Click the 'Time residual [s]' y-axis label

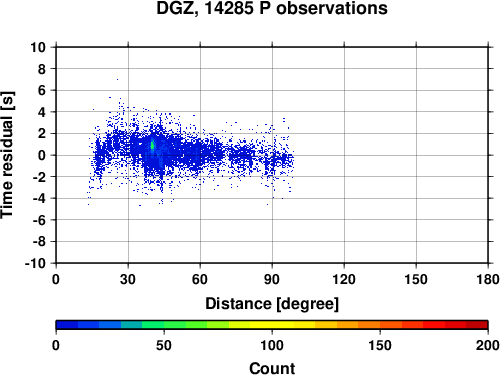click(7, 155)
